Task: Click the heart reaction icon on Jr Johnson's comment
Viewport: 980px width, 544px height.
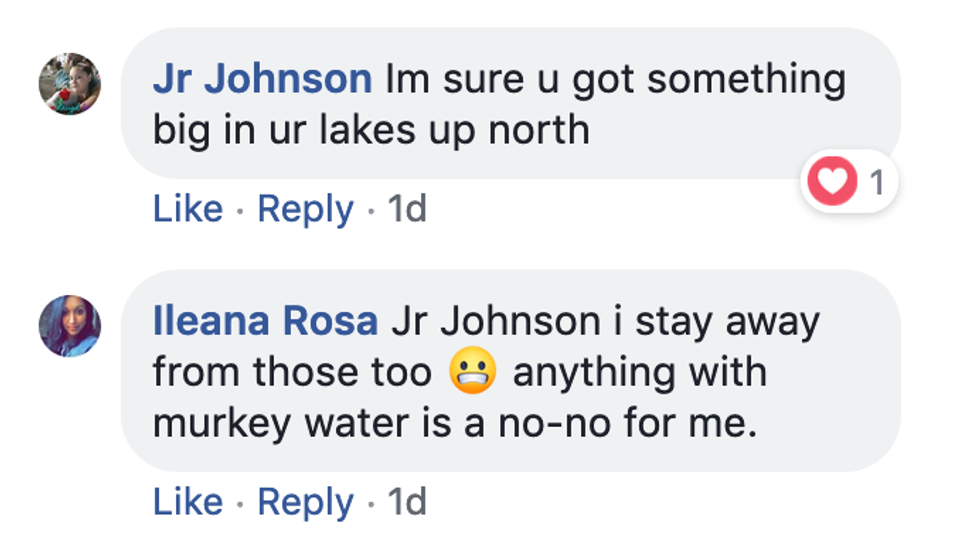Action: 831,183
